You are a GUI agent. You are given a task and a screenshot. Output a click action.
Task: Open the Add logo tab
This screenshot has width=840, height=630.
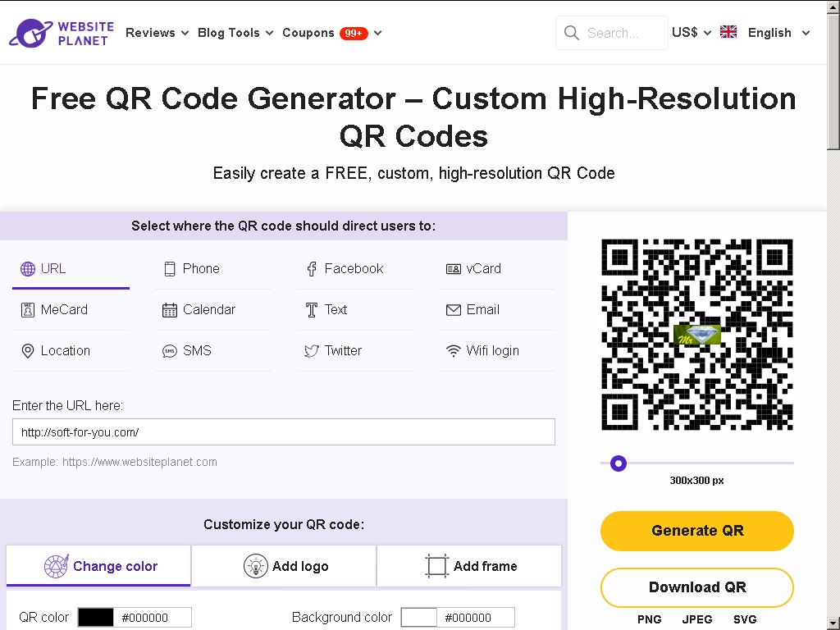(x=284, y=566)
